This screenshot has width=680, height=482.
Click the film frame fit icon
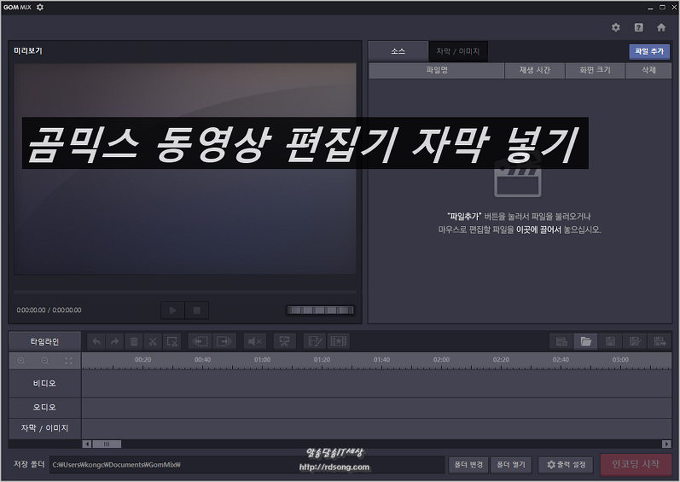click(x=338, y=342)
